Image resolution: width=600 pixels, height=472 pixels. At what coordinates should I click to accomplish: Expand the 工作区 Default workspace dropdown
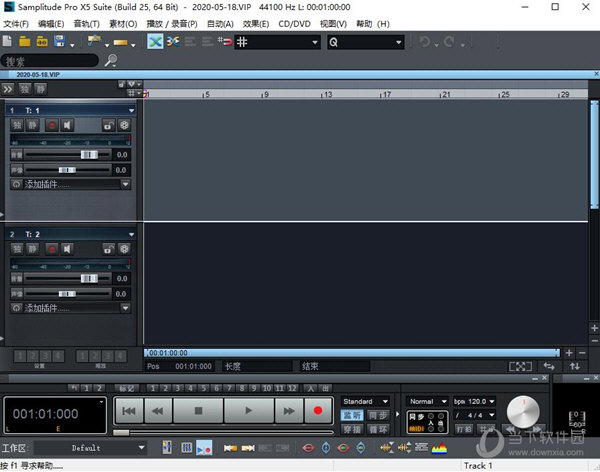(x=142, y=448)
